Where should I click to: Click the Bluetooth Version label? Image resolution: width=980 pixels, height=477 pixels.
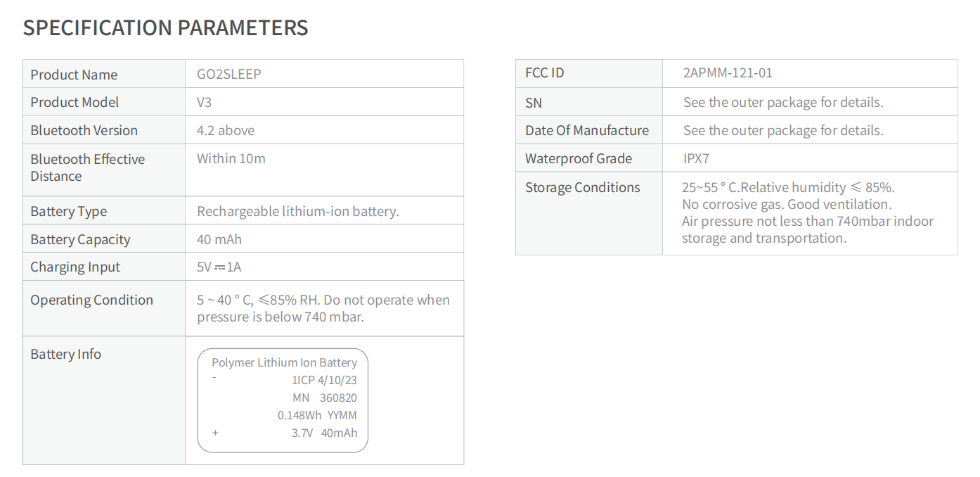point(84,130)
